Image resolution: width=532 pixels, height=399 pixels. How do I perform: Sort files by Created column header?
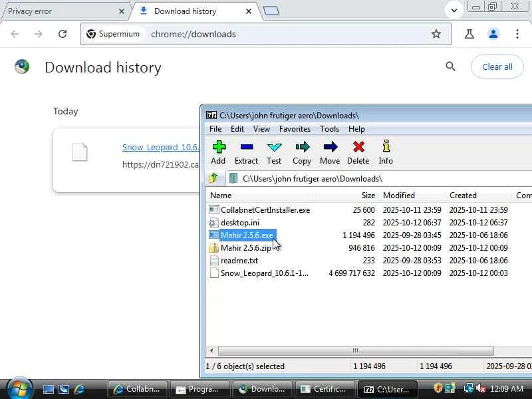(x=478, y=196)
